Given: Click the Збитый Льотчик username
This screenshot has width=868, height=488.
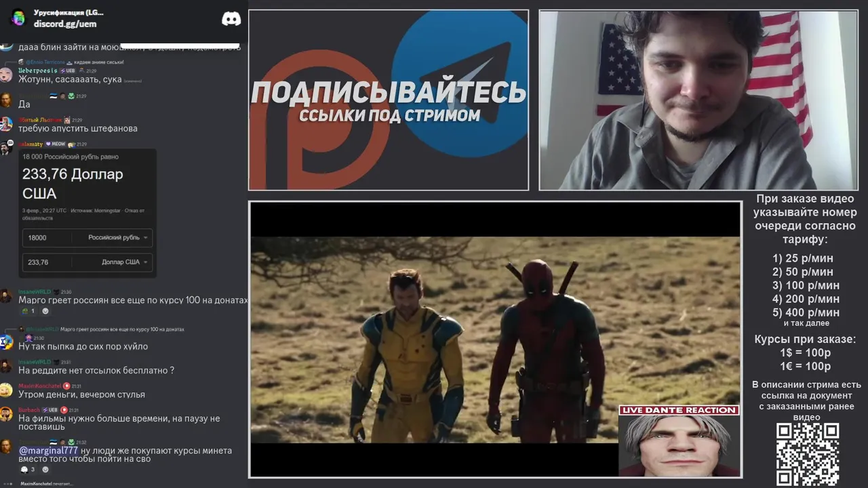Looking at the screenshot, I should [x=40, y=120].
